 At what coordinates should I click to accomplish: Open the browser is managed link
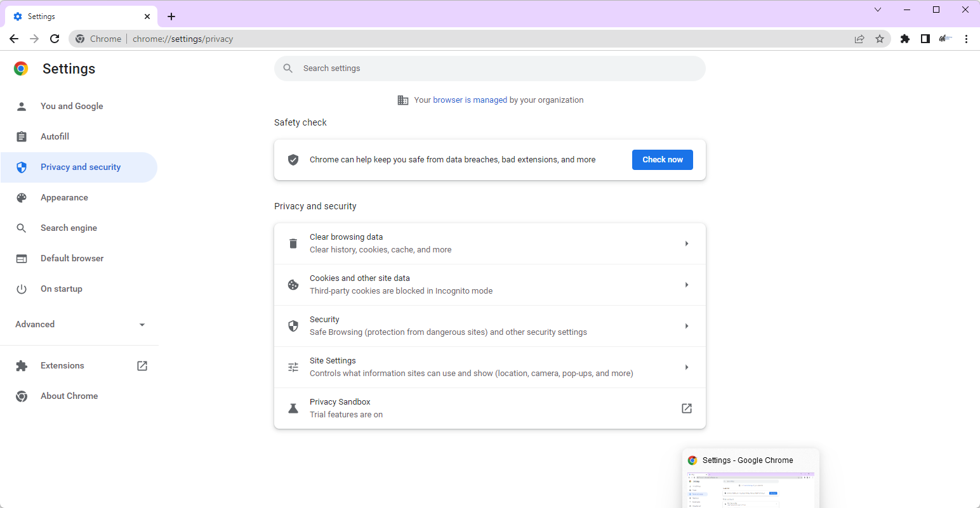pyautogui.click(x=470, y=100)
